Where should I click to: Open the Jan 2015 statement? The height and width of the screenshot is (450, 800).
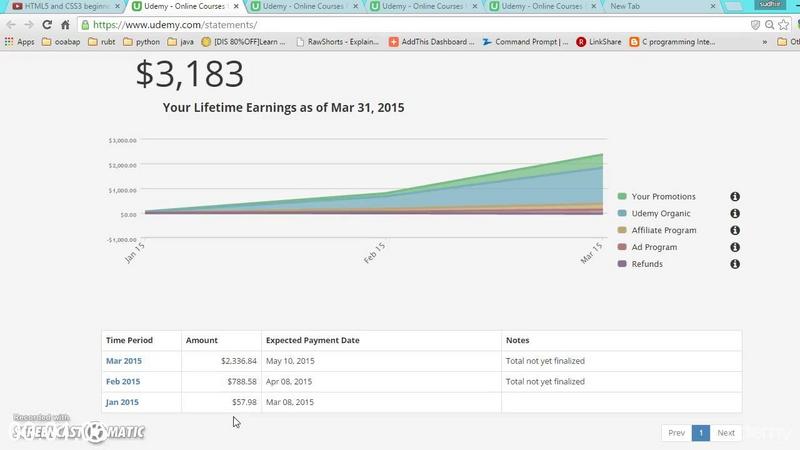(x=122, y=402)
